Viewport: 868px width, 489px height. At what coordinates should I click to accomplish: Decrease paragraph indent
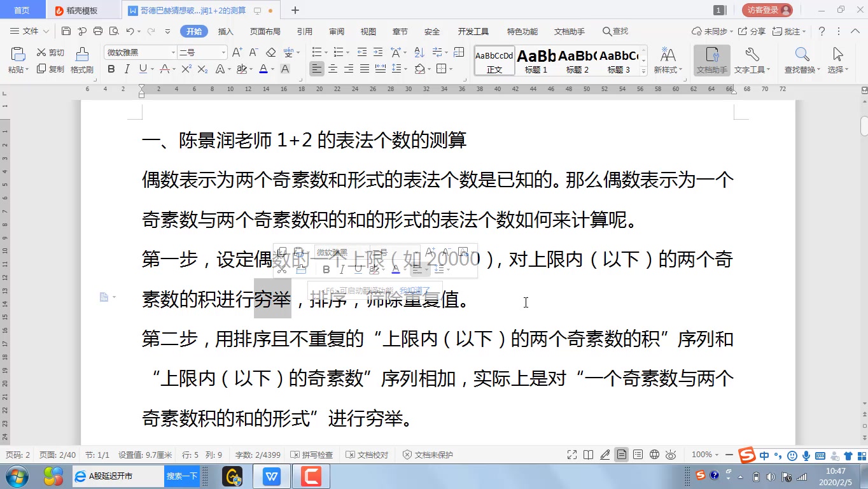coord(362,52)
